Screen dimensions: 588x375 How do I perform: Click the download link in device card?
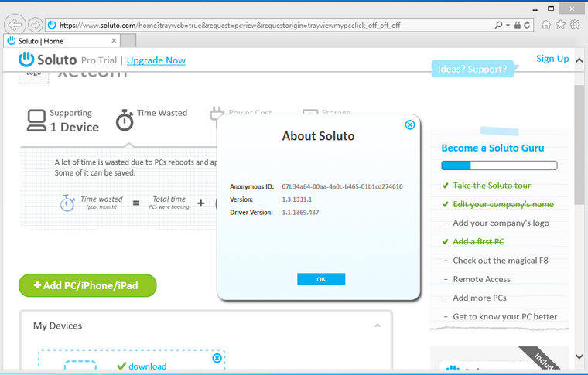pyautogui.click(x=147, y=366)
